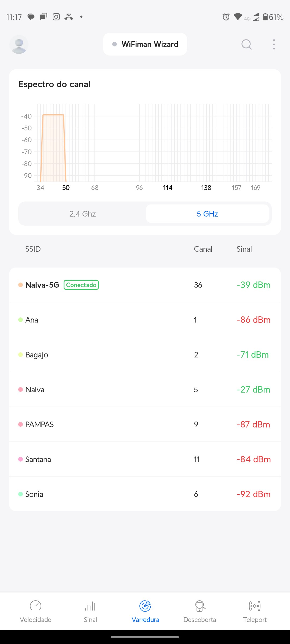Tap the search magnifier icon
Screen dimensions: 290x644
247,44
